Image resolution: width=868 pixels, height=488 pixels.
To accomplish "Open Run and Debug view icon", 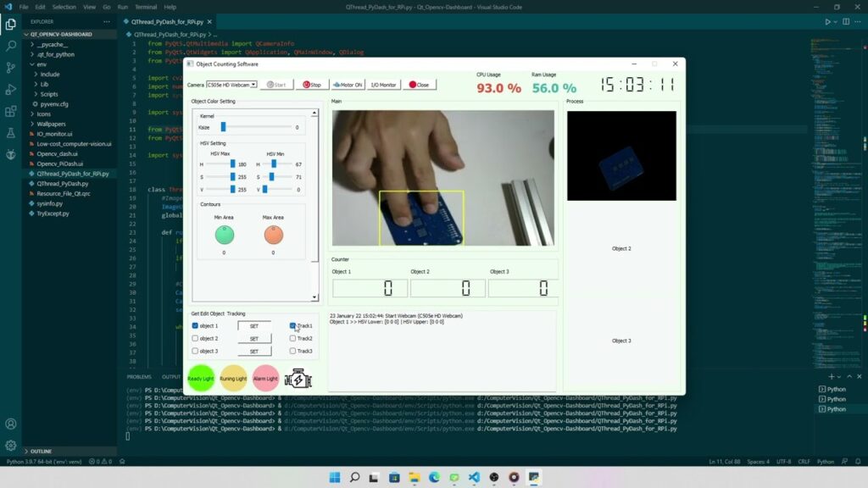I will tap(10, 89).
